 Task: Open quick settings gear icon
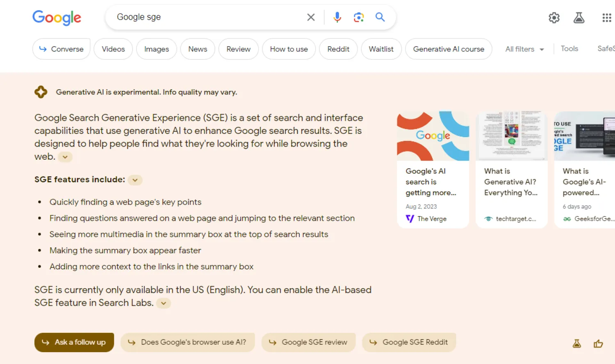[x=554, y=18]
